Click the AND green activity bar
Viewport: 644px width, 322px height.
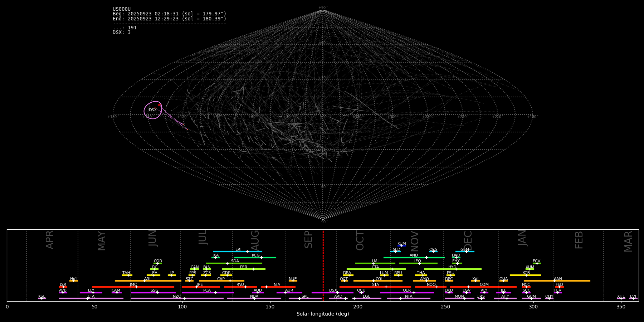click(414, 258)
